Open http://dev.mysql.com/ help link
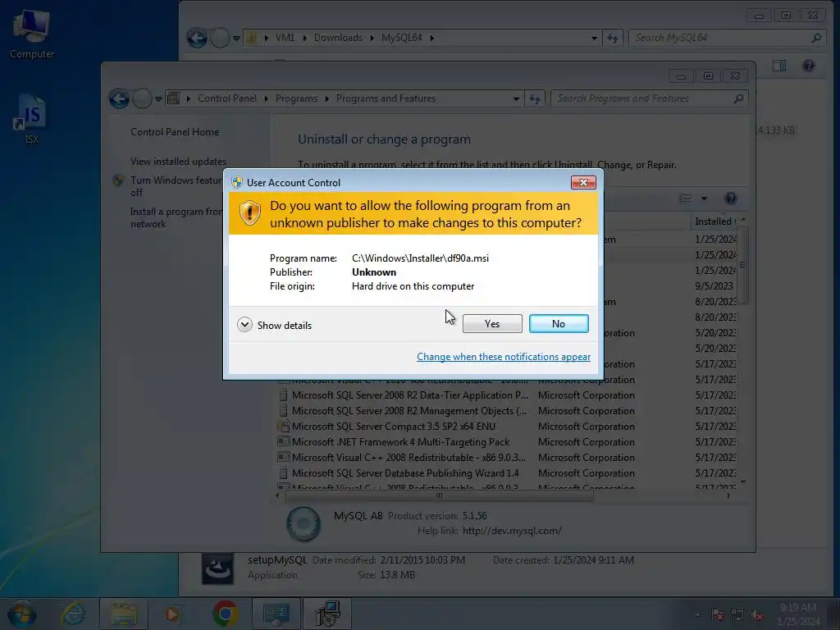This screenshot has height=630, width=840. click(x=512, y=531)
